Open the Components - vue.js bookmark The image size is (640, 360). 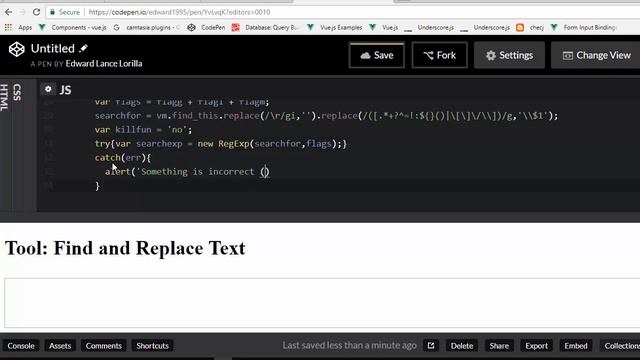click(72, 27)
